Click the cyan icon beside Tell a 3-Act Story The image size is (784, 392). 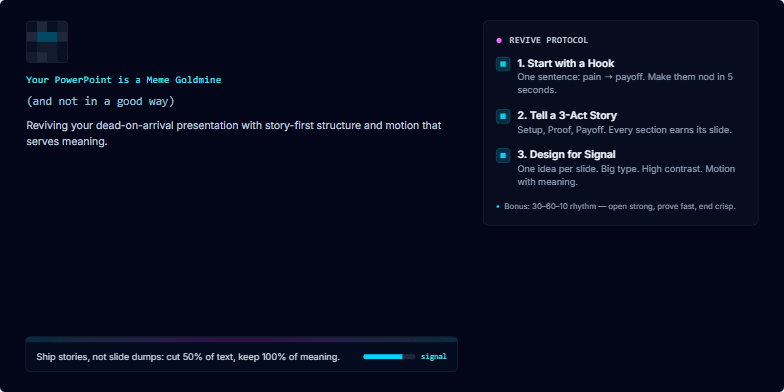pos(503,116)
